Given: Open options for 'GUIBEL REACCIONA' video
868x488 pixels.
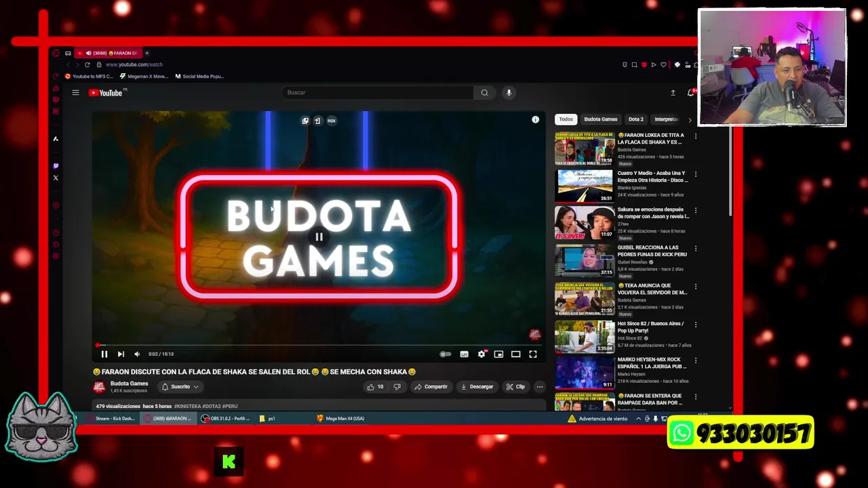Looking at the screenshot, I should tap(695, 248).
